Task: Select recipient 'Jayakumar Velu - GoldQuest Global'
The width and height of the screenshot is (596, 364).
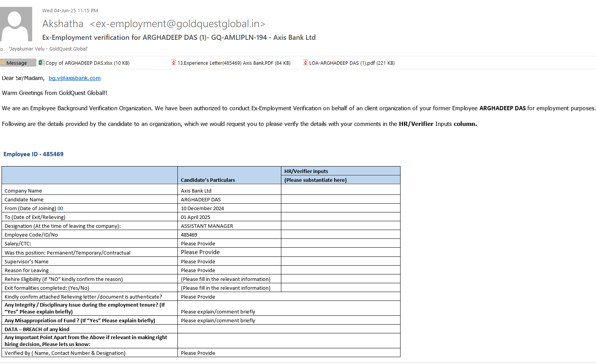Action: pyautogui.click(x=48, y=49)
